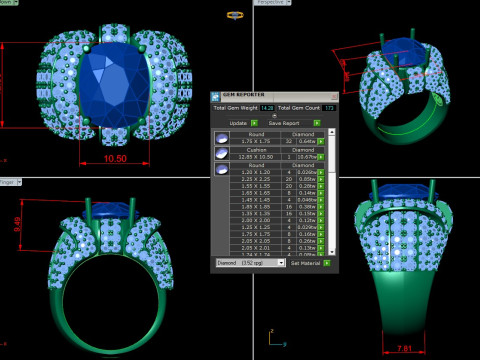
Task: Close the Gem Reporter window
Action: [x=334, y=97]
